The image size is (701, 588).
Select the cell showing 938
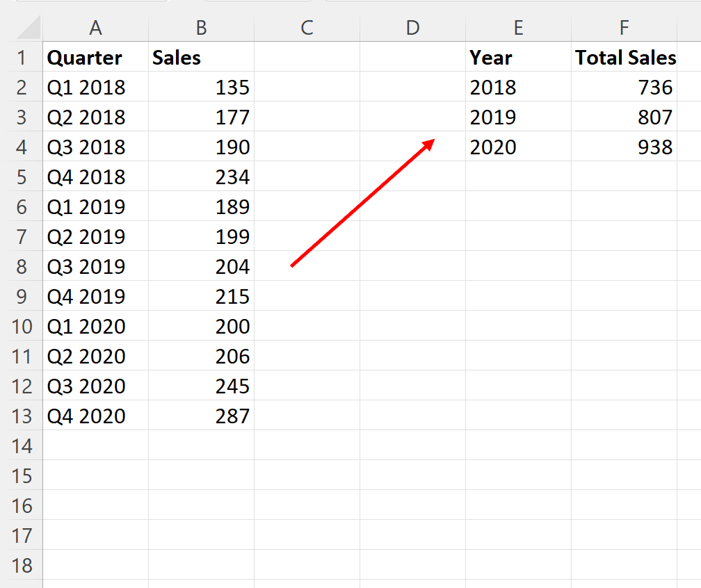(624, 147)
